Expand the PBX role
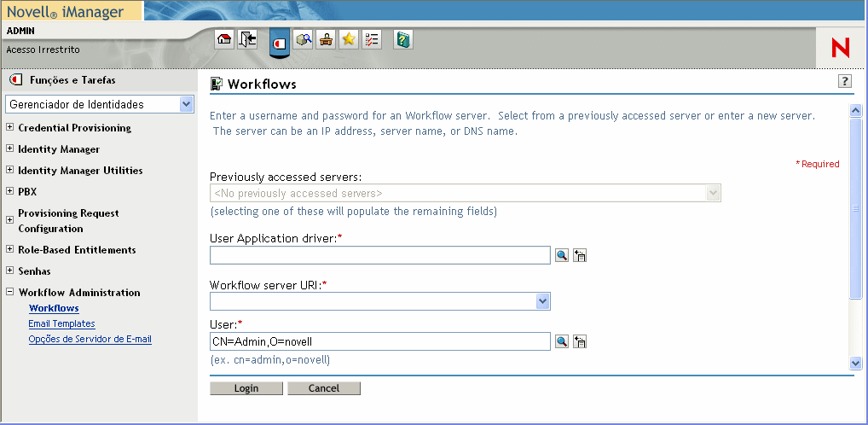Image resolution: width=868 pixels, height=425 pixels. point(9,191)
